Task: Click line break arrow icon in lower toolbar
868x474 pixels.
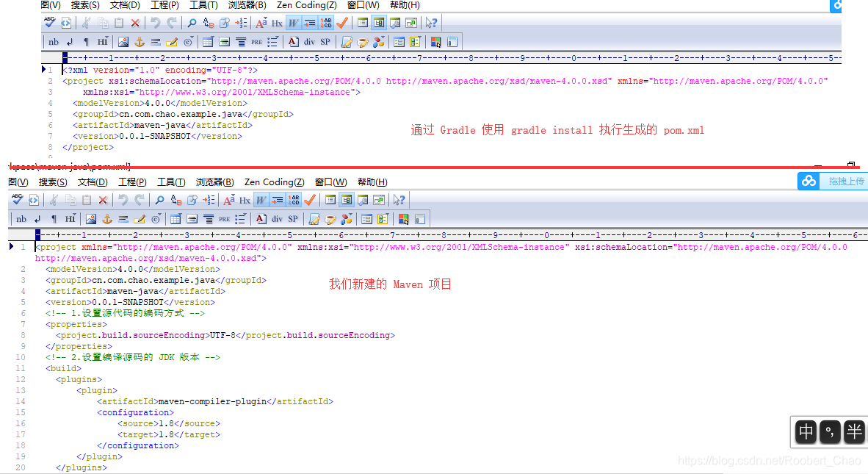Action: point(37,219)
